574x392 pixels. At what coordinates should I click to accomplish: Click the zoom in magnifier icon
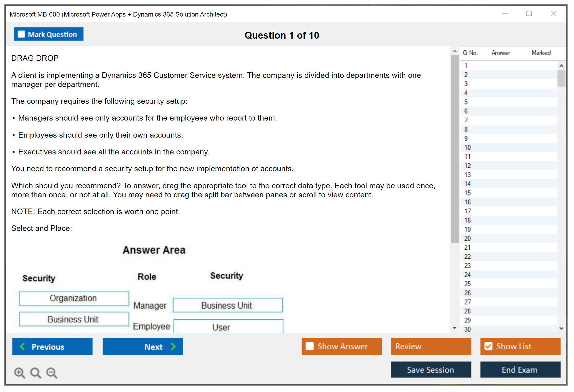pyautogui.click(x=19, y=373)
